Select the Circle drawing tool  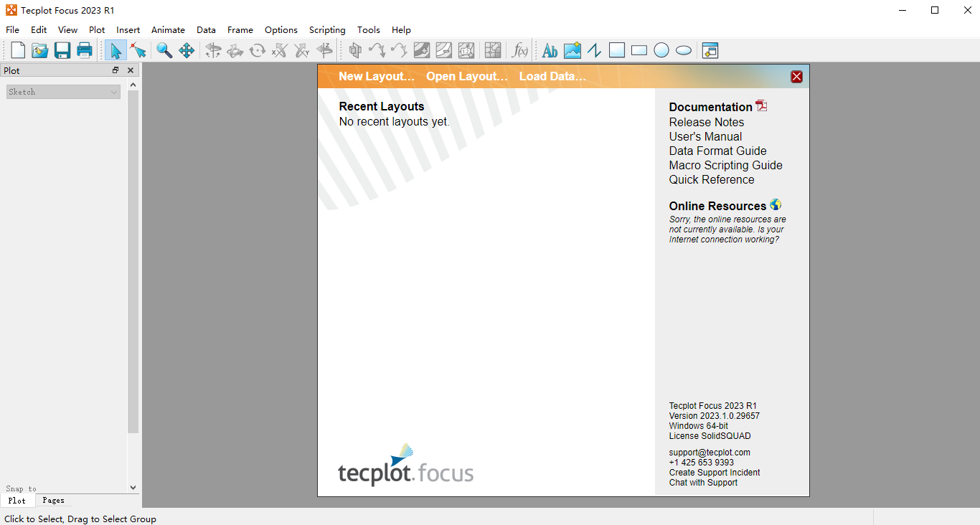tap(661, 50)
